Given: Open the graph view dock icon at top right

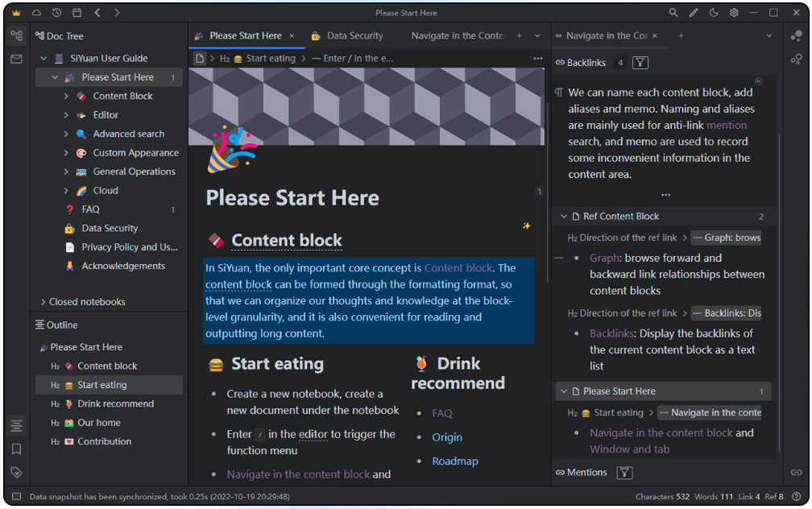Looking at the screenshot, I should coord(796,35).
